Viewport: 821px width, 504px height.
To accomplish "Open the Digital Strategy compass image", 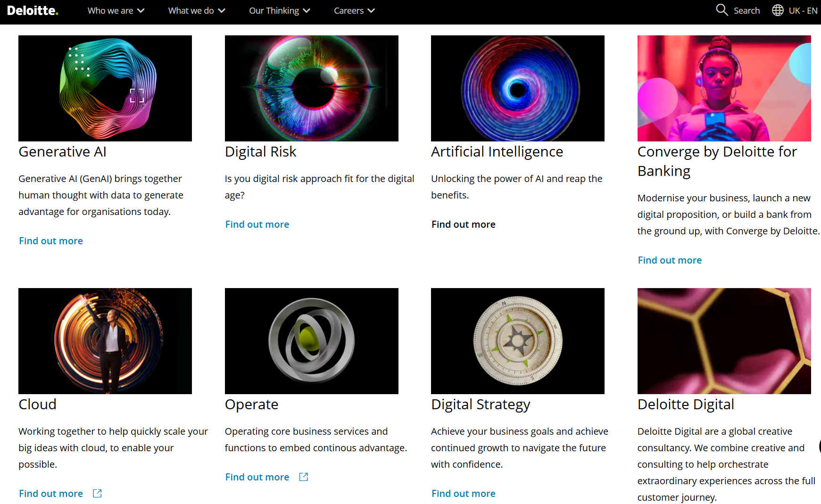I will [517, 341].
